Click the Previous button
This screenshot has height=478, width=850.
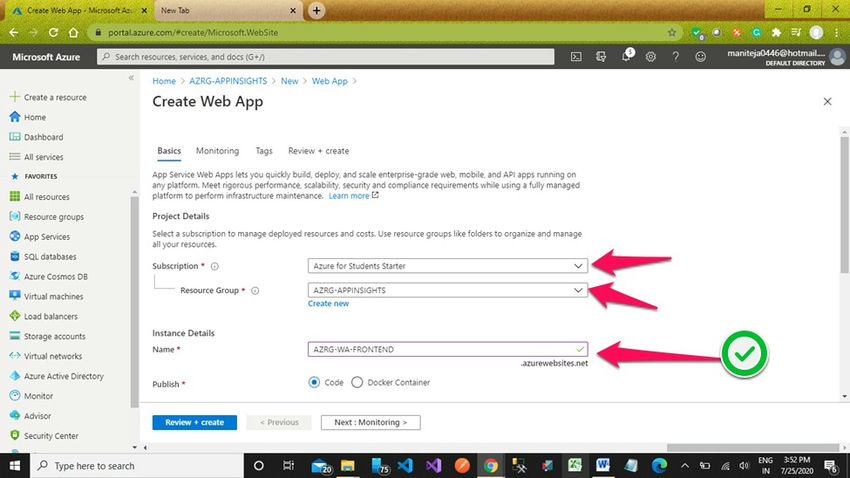279,422
